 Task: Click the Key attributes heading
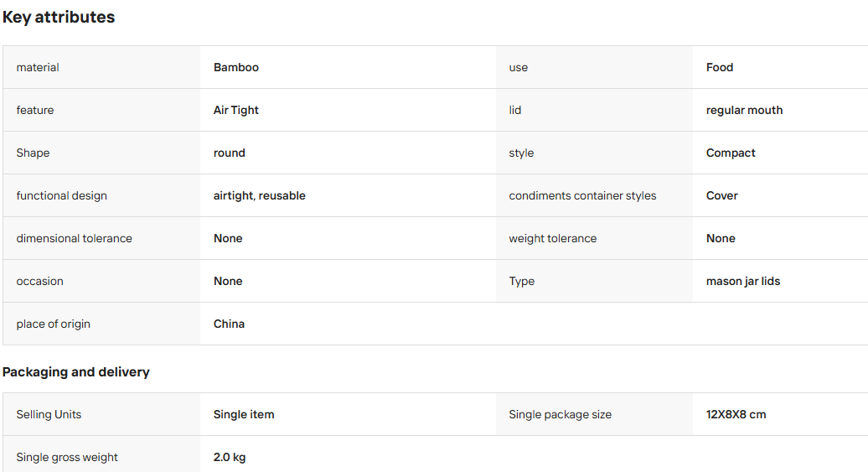pos(59,17)
